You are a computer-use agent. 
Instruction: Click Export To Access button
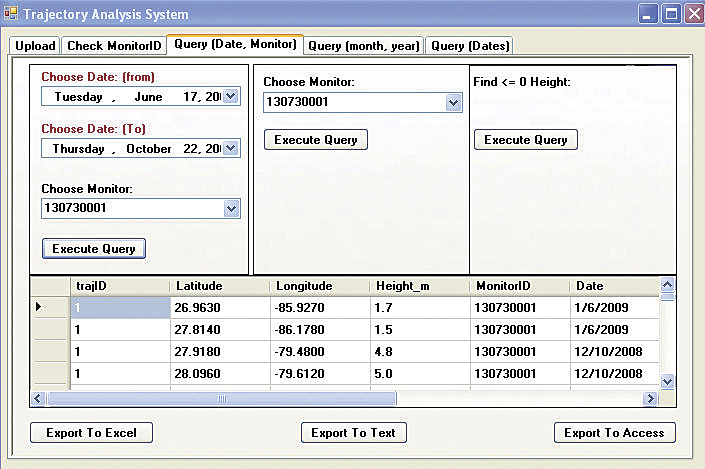[x=615, y=433]
